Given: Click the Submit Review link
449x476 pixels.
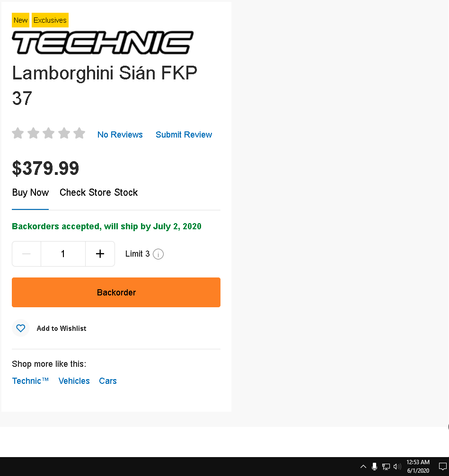Looking at the screenshot, I should click(184, 135).
